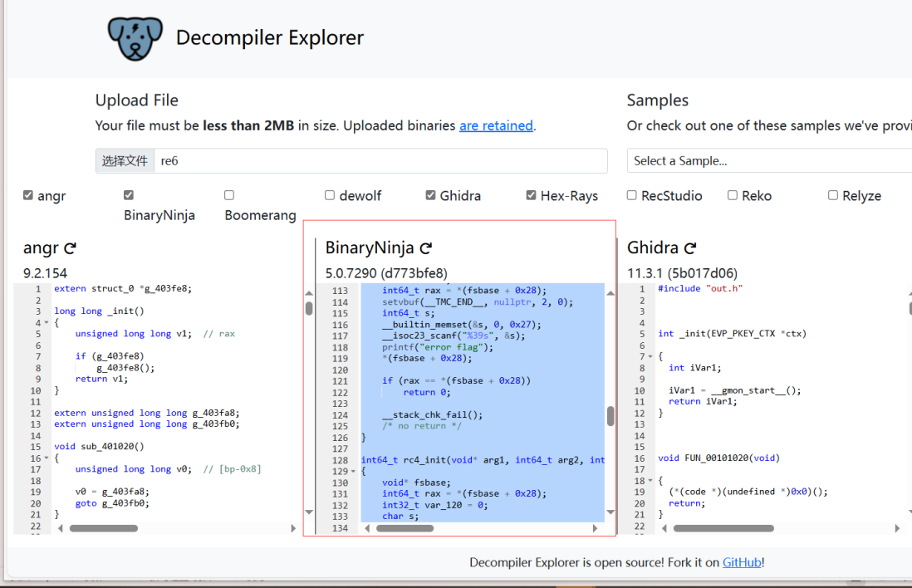The width and height of the screenshot is (912, 588).
Task: Click BinaryNinja vertical scrollbar down arrow
Action: (610, 512)
